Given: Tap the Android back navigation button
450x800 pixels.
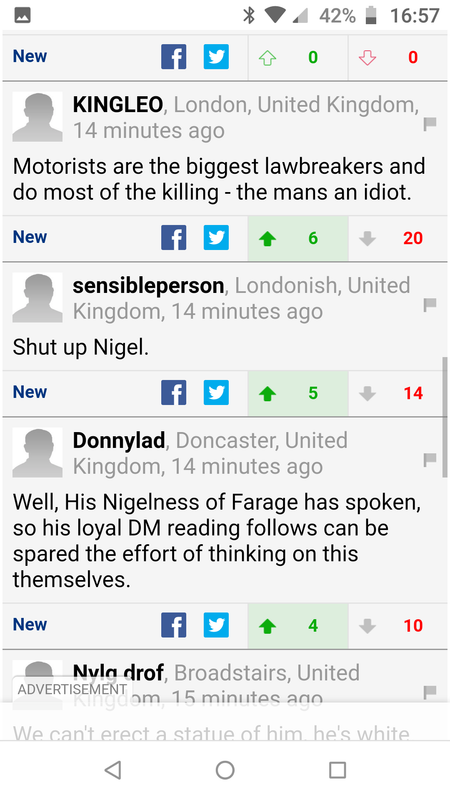Looking at the screenshot, I should point(113,769).
